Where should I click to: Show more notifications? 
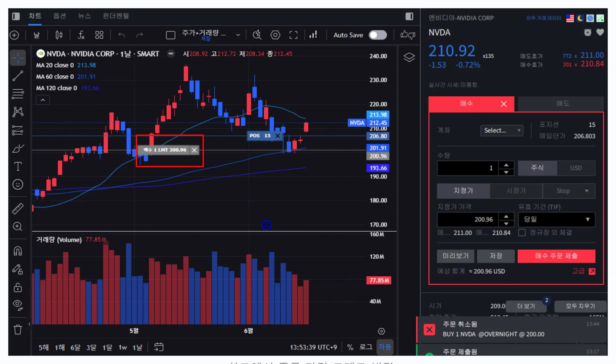click(x=526, y=306)
